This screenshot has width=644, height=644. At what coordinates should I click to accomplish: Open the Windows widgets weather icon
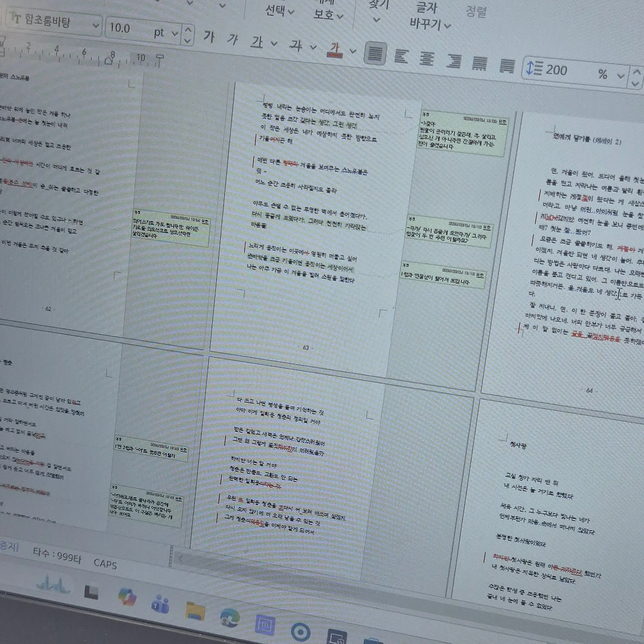[52, 584]
